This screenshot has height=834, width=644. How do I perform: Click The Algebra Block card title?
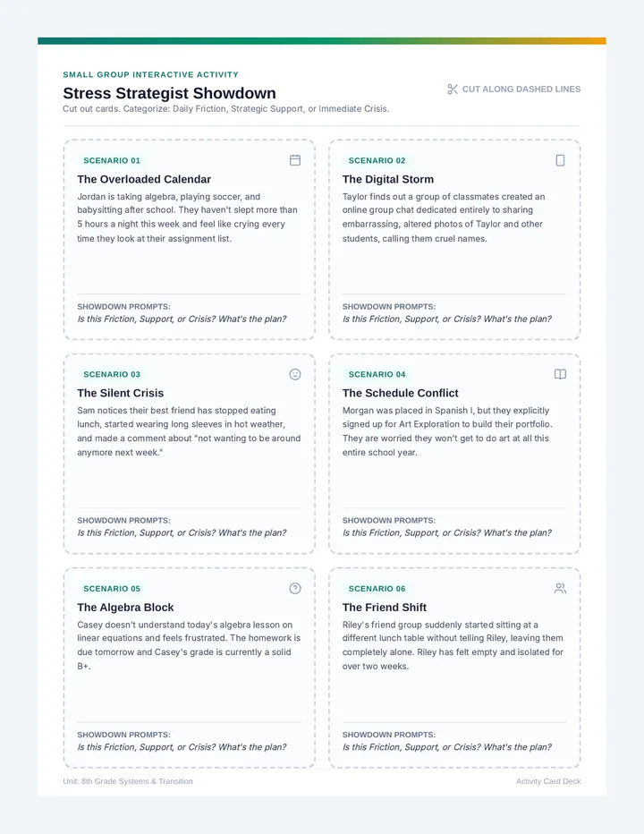tap(125, 608)
